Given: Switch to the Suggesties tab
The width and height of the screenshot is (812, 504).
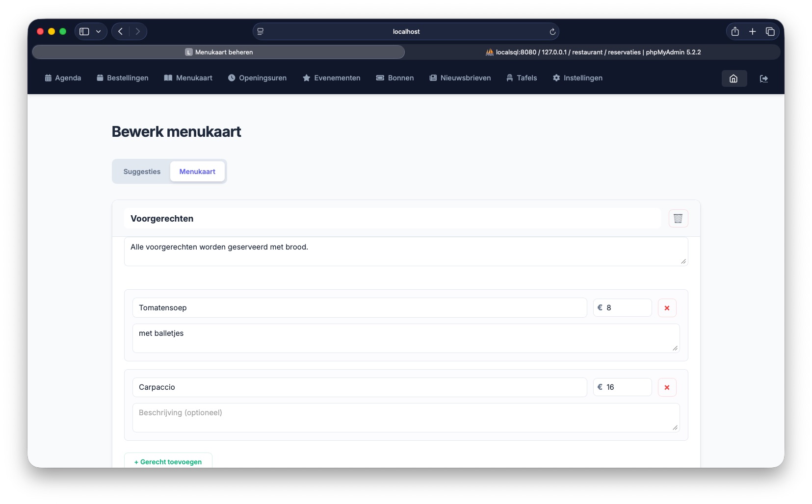Looking at the screenshot, I should [x=142, y=172].
